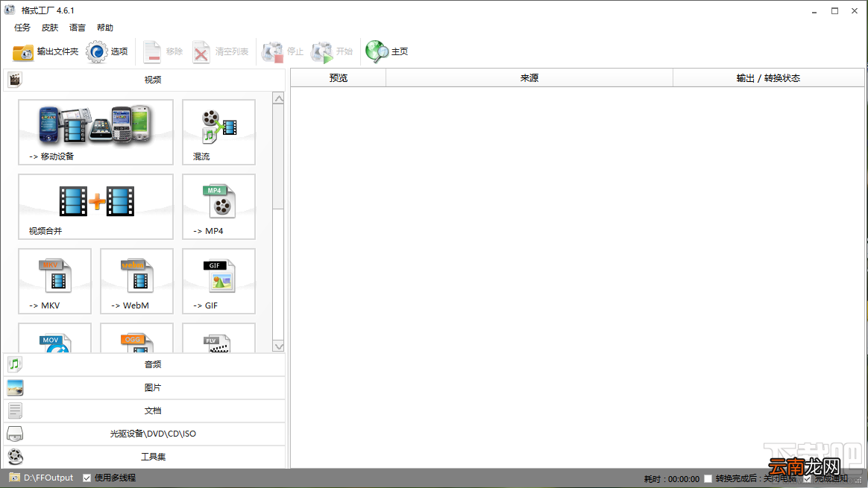The width and height of the screenshot is (868, 488).
Task: Choose the WebM conversion icon
Action: click(x=136, y=281)
